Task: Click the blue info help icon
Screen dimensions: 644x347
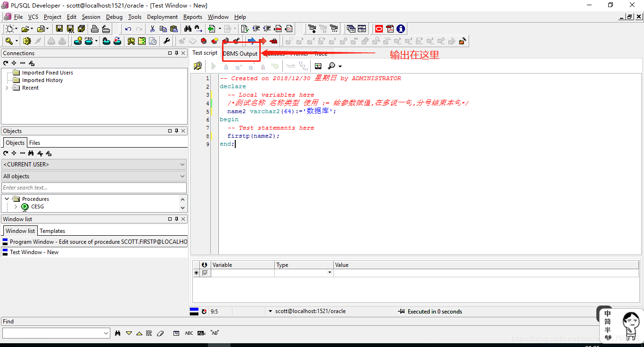Action: click(400, 29)
